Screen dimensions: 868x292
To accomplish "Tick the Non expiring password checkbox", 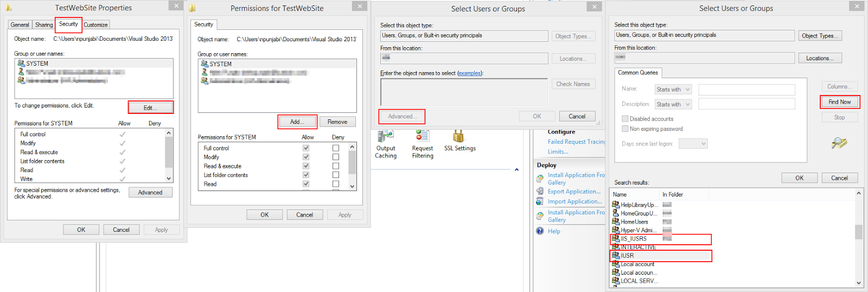I will click(x=625, y=129).
